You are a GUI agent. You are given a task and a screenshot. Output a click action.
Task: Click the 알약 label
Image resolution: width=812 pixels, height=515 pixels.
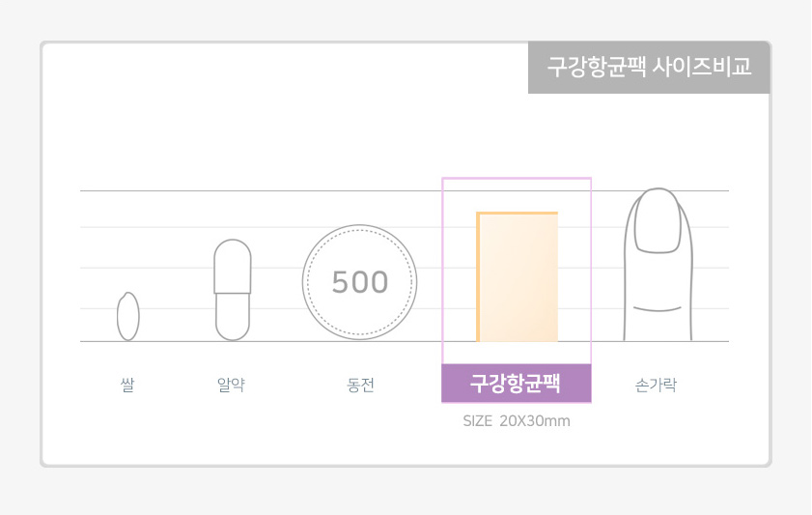(x=231, y=385)
